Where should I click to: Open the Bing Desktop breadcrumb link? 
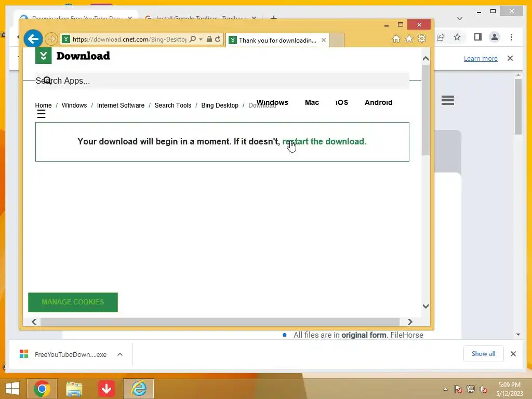tap(220, 105)
